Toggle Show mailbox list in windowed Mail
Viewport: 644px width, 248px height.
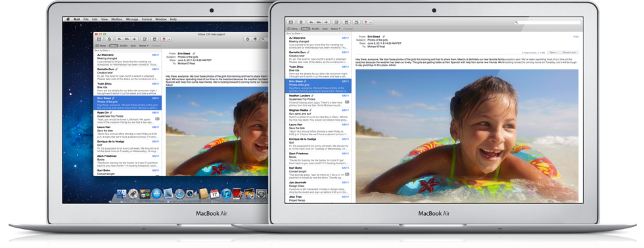point(101,45)
